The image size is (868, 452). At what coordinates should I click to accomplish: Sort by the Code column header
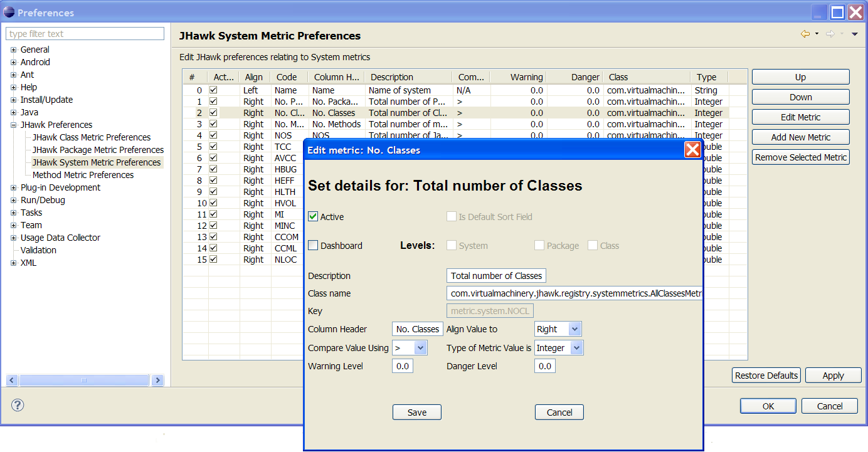[288, 77]
